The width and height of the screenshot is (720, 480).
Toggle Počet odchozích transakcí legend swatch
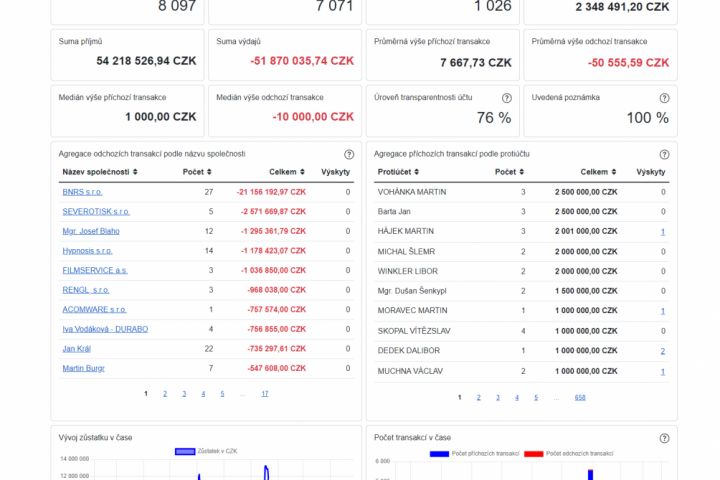(x=534, y=454)
